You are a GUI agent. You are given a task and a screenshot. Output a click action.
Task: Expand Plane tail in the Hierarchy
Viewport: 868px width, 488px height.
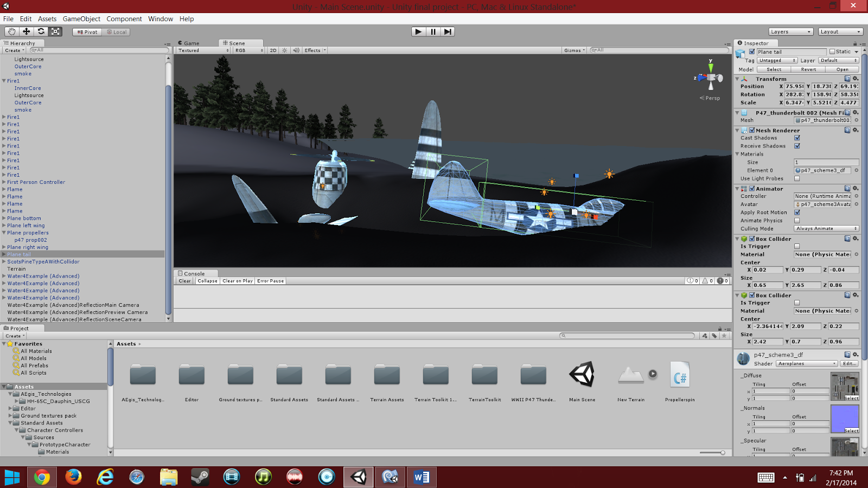(4, 254)
